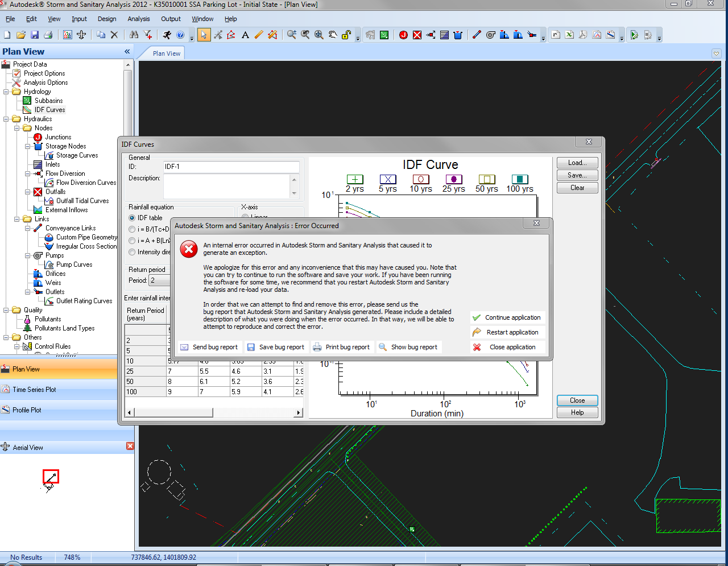This screenshot has width=728, height=566.
Task: Select the Add Conveyance Link tool
Action: click(477, 35)
